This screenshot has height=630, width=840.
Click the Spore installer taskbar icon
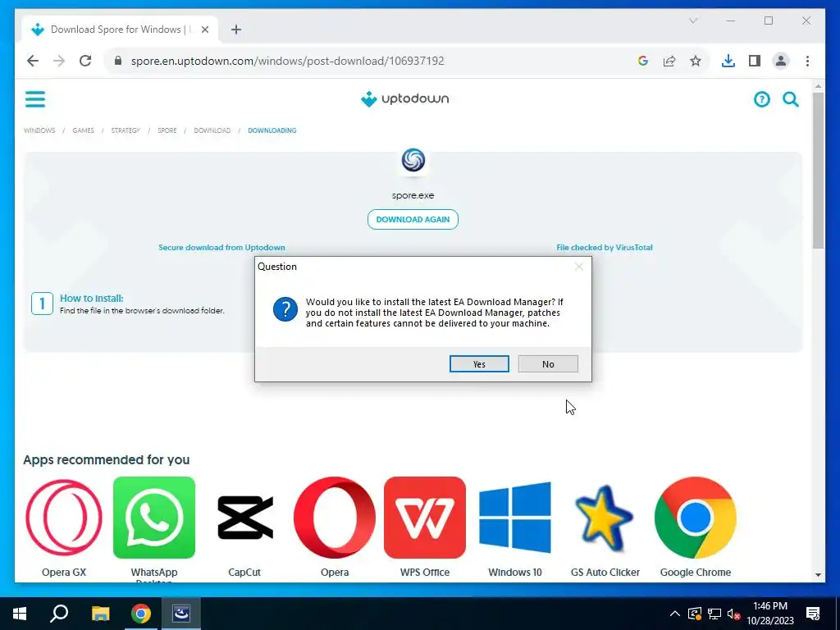coord(181,614)
